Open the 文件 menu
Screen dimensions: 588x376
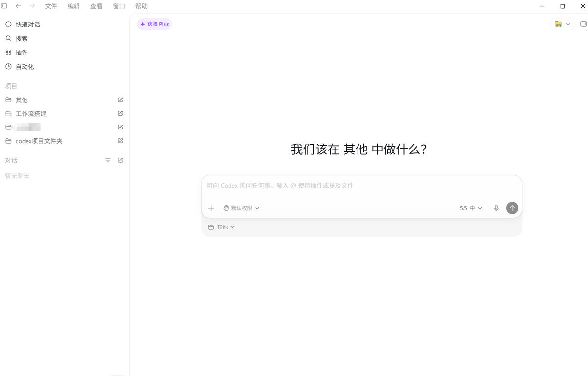click(51, 6)
